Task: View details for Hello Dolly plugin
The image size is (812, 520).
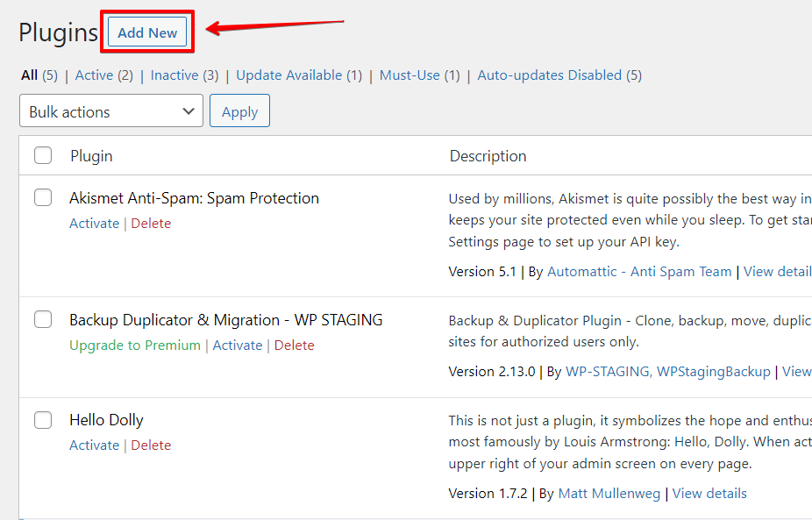Action: [709, 494]
